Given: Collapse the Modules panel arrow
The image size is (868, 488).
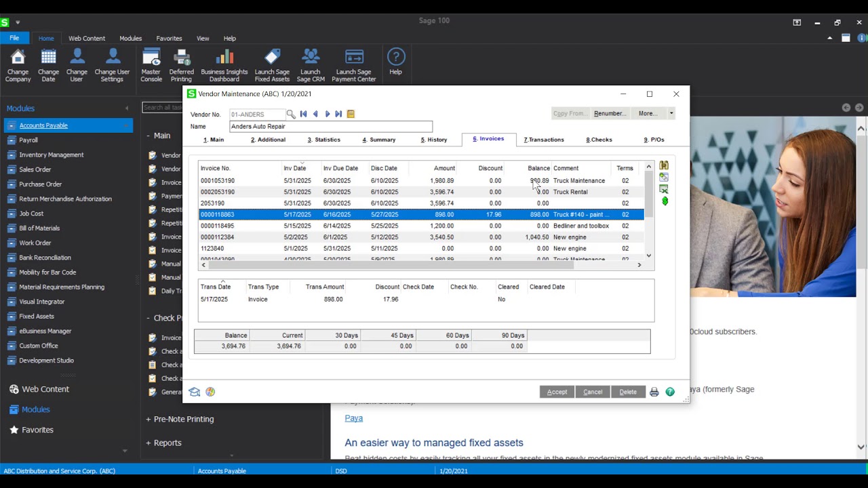Looking at the screenshot, I should pyautogui.click(x=126, y=108).
